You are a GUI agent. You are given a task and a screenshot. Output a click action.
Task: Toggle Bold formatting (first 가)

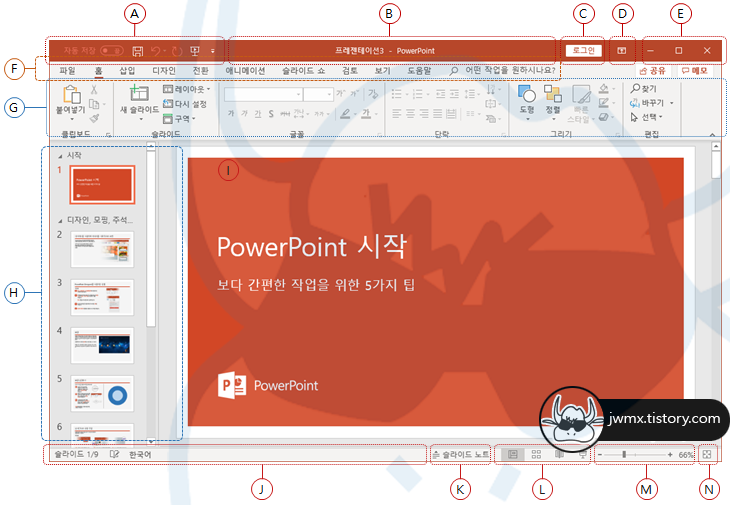pyautogui.click(x=231, y=114)
